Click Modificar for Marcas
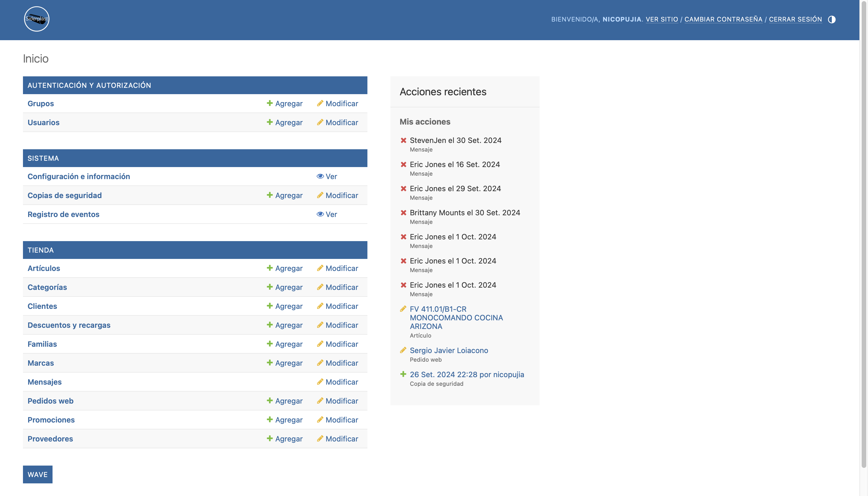This screenshot has width=868, height=496. click(337, 363)
